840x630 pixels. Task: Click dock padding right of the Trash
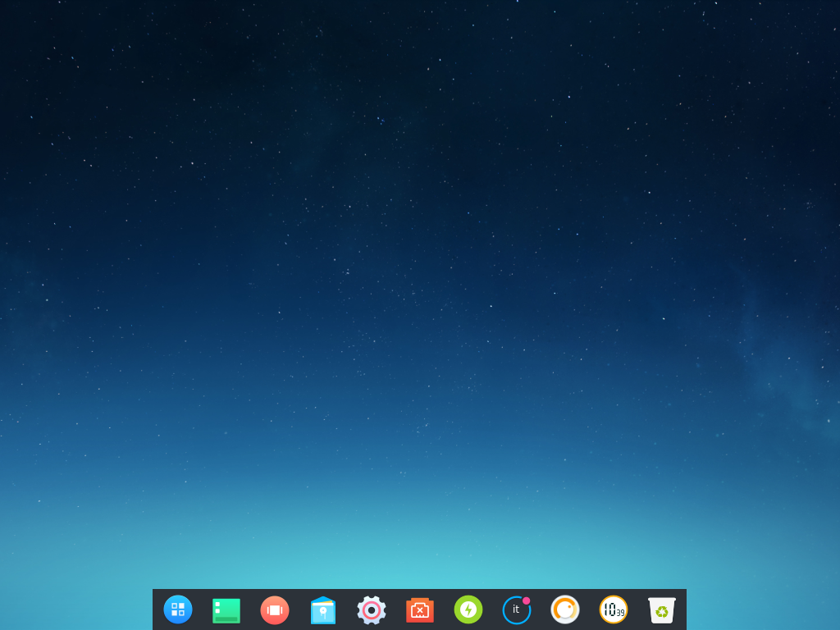point(682,610)
